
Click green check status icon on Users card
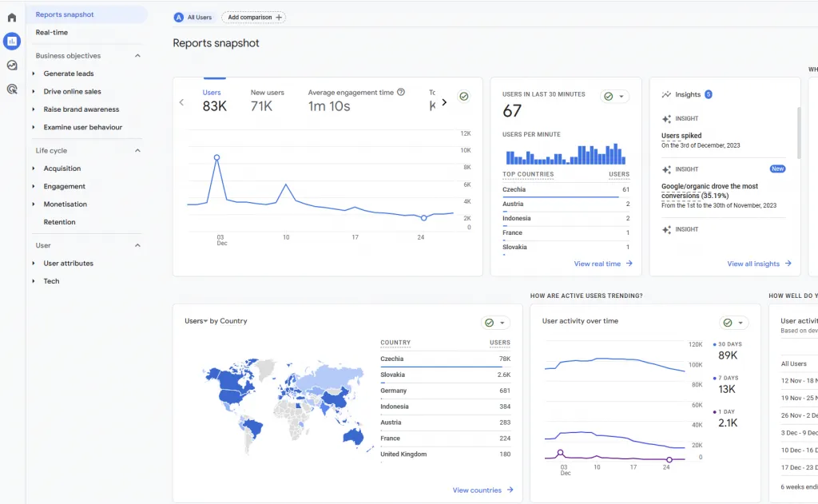[463, 96]
